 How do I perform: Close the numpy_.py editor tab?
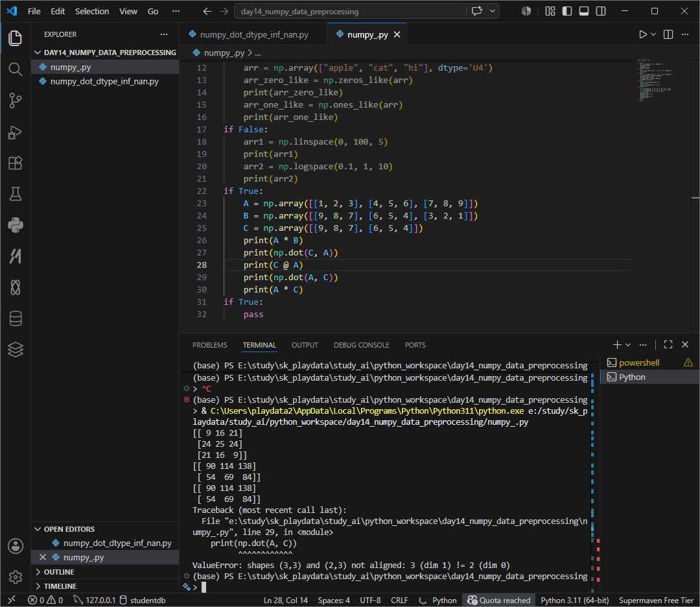[x=397, y=34]
